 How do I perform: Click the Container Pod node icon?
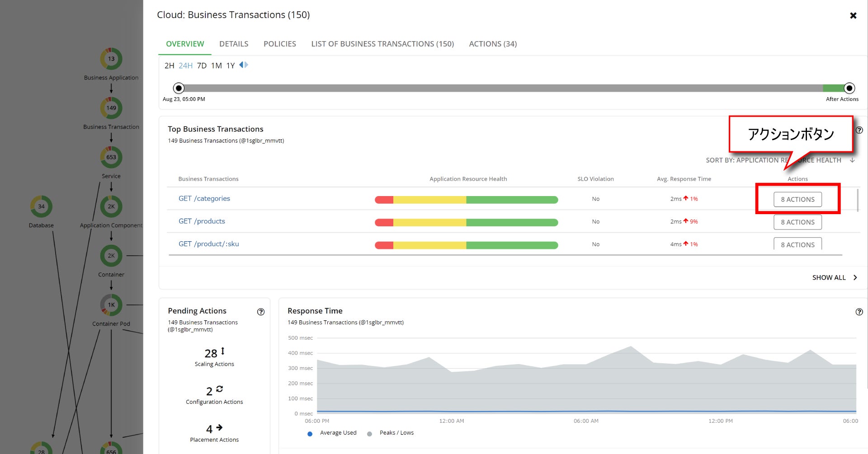(111, 305)
